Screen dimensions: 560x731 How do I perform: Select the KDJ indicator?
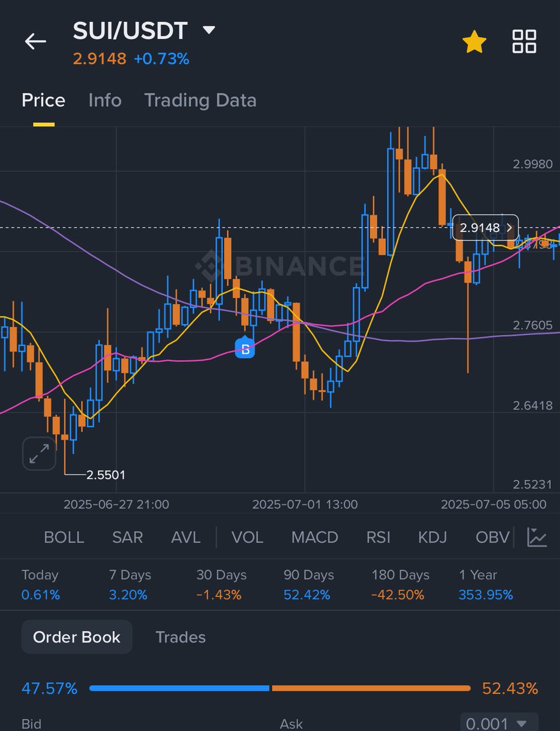[432, 537]
